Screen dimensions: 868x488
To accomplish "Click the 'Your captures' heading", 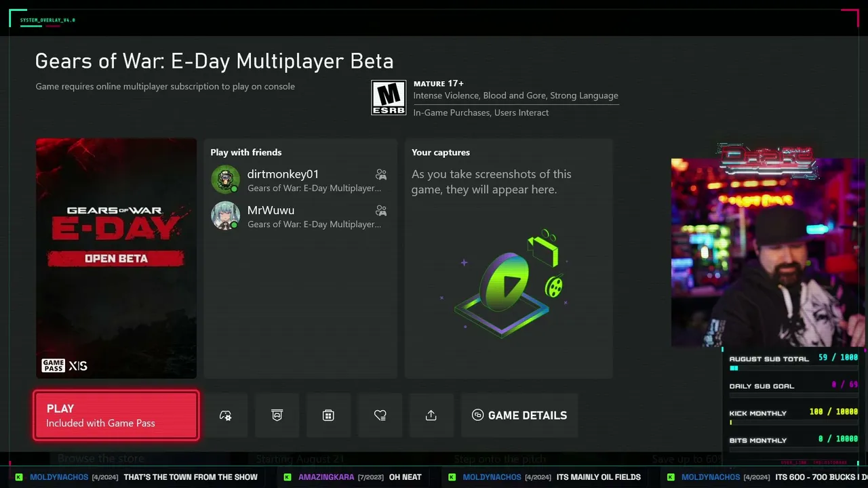I will click(x=441, y=152).
